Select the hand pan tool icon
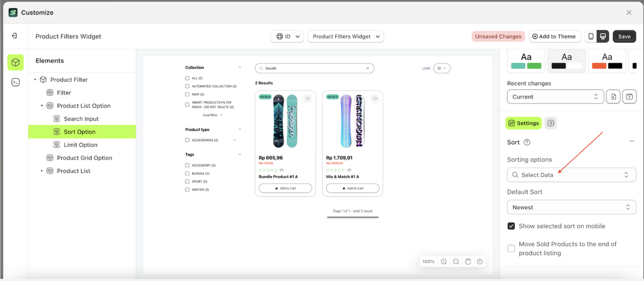Viewport: 644px width, 281px height. [x=468, y=261]
